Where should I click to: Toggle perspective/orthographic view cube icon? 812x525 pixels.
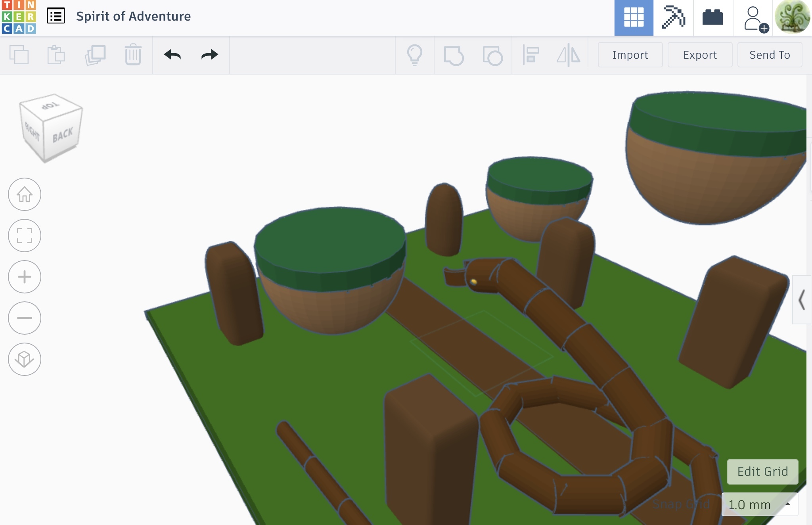(25, 359)
